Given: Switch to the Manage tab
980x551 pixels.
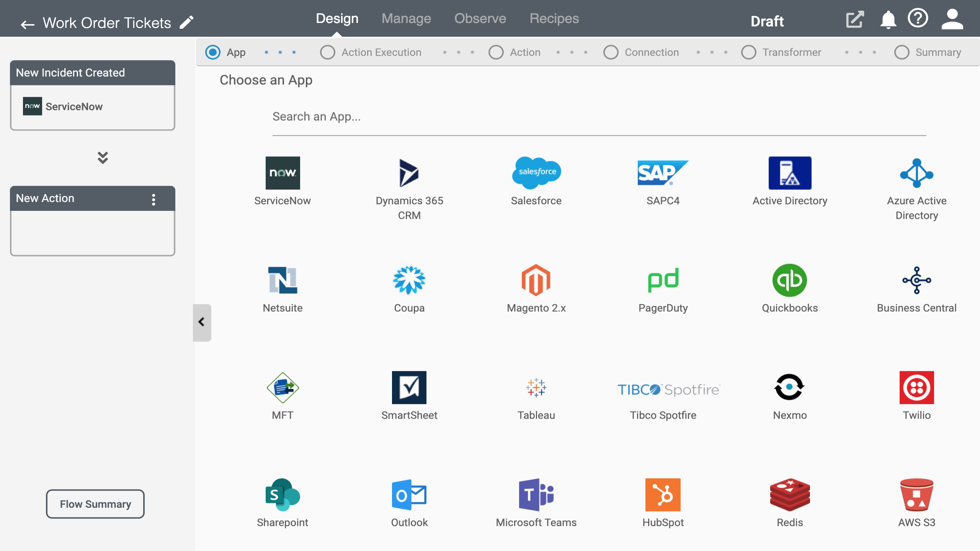Looking at the screenshot, I should coord(406,18).
